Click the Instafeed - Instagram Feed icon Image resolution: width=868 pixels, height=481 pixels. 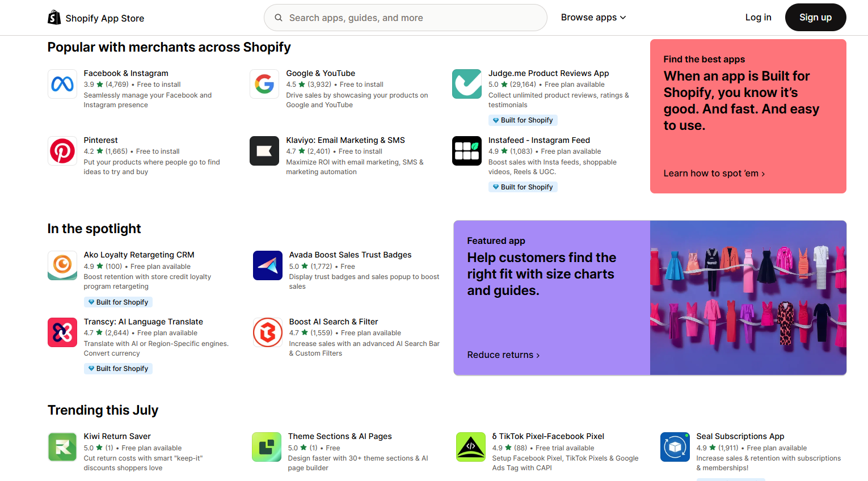click(x=466, y=151)
